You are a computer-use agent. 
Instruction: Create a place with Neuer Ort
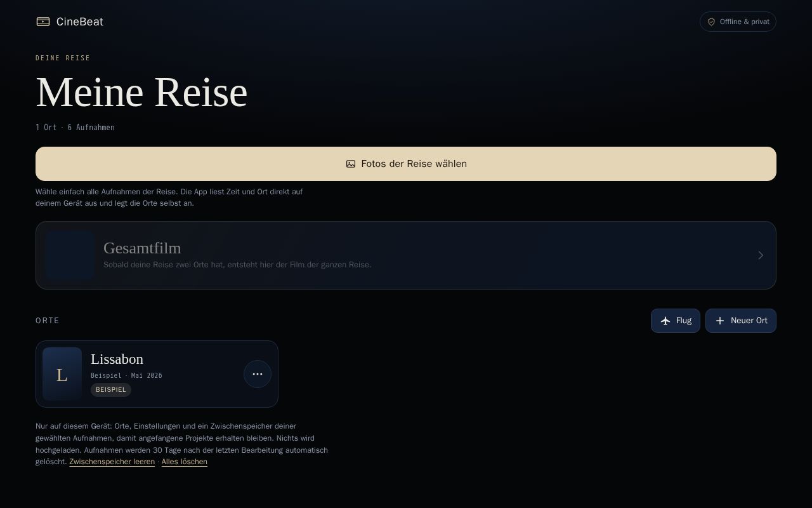pos(741,321)
